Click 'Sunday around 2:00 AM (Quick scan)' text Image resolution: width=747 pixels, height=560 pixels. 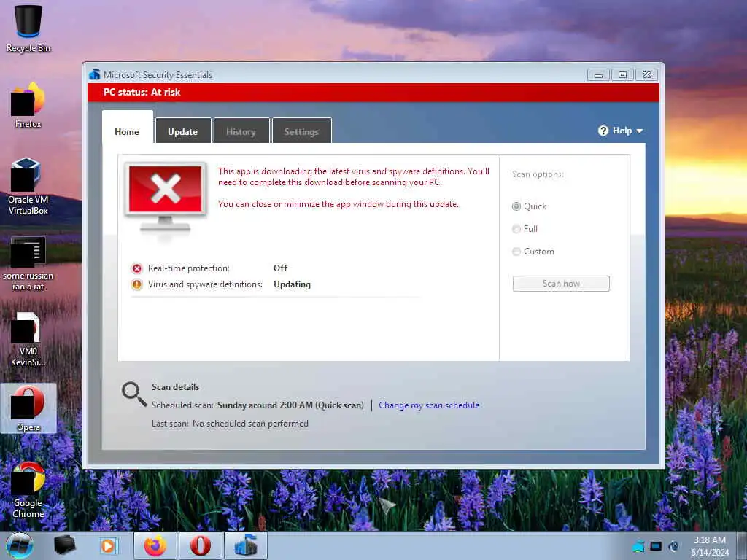coord(290,405)
